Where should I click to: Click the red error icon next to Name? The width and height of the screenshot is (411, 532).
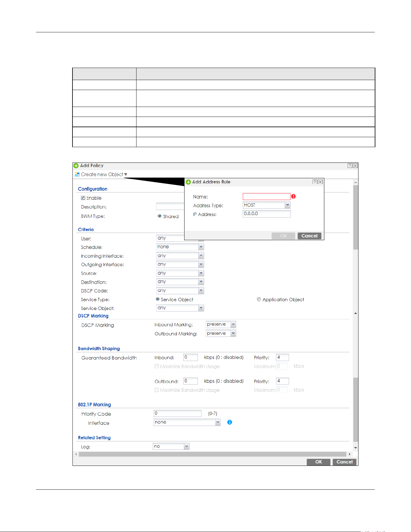[x=294, y=196]
